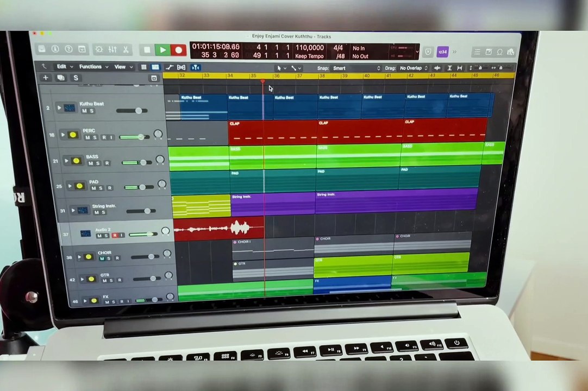Open List Editors icon
588x391 pixels.
pyautogui.click(x=477, y=52)
